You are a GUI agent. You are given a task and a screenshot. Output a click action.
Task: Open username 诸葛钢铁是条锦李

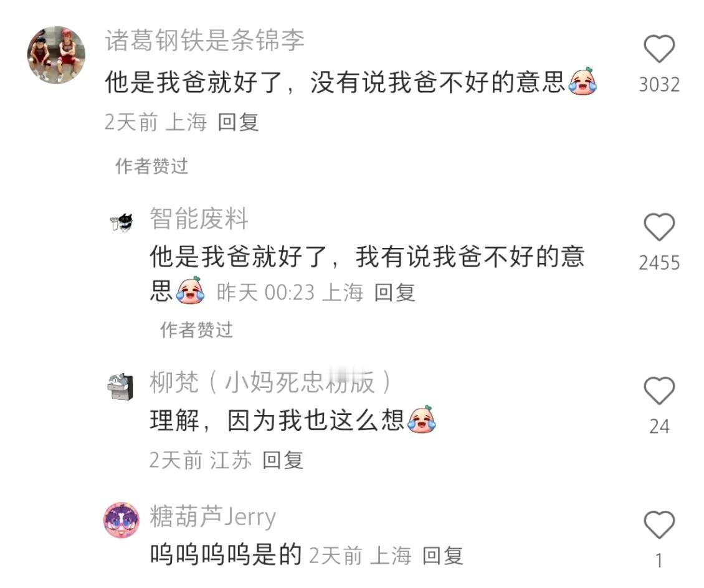(205, 40)
